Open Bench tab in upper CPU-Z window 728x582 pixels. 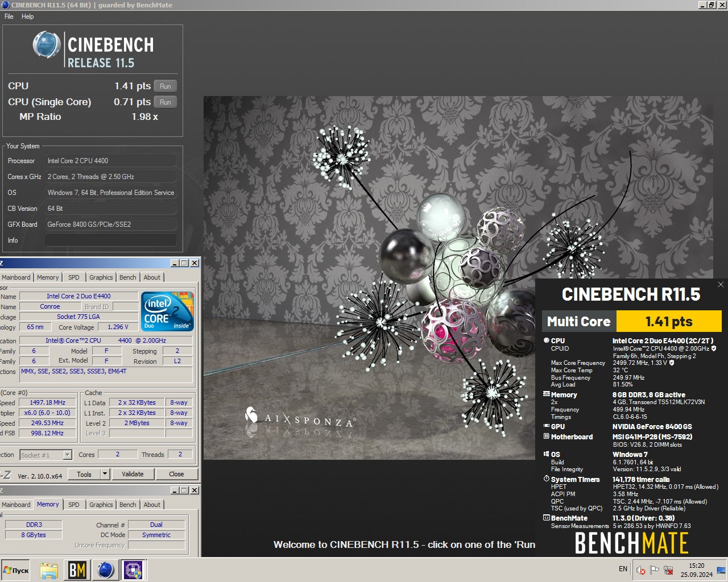128,277
